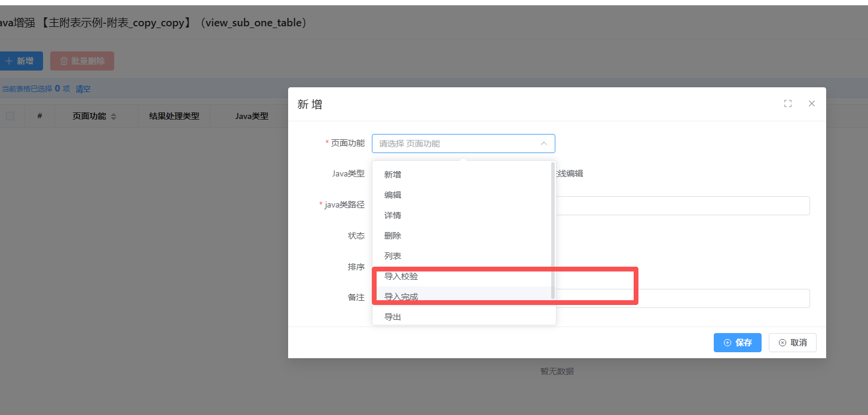Collapse the 页面功能 dropdown using its chevron arrow
This screenshot has width=868, height=415.
543,144
